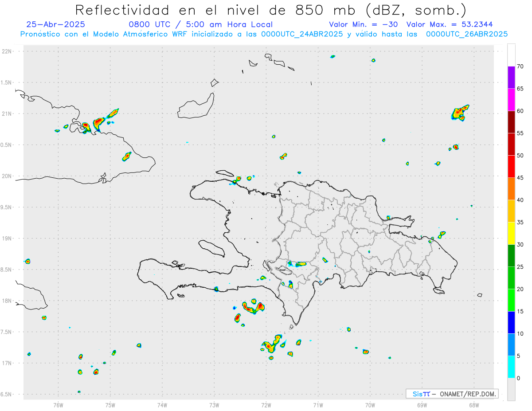The image size is (532, 411).
Task: Click the purple 65–70 dBZ color band
Action: [511, 78]
